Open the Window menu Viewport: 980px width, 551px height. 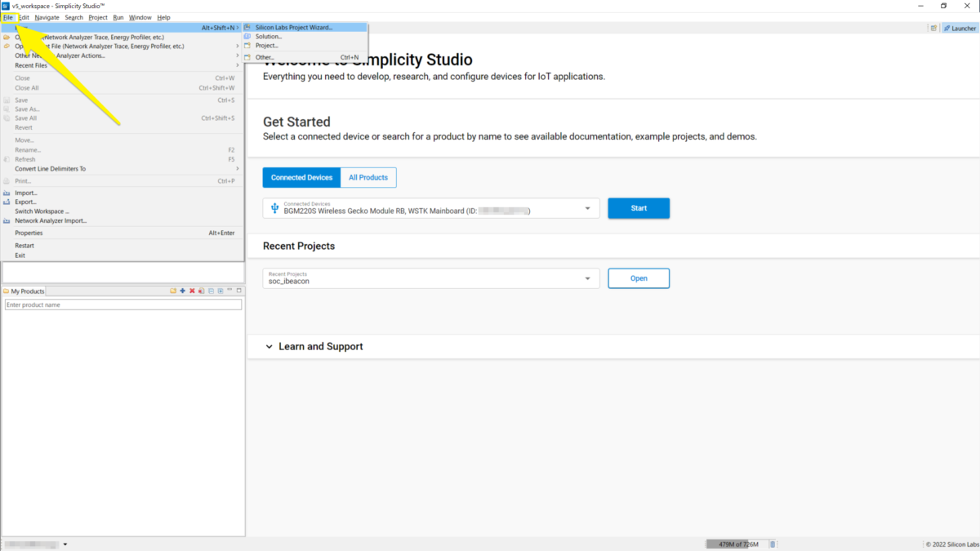click(140, 17)
